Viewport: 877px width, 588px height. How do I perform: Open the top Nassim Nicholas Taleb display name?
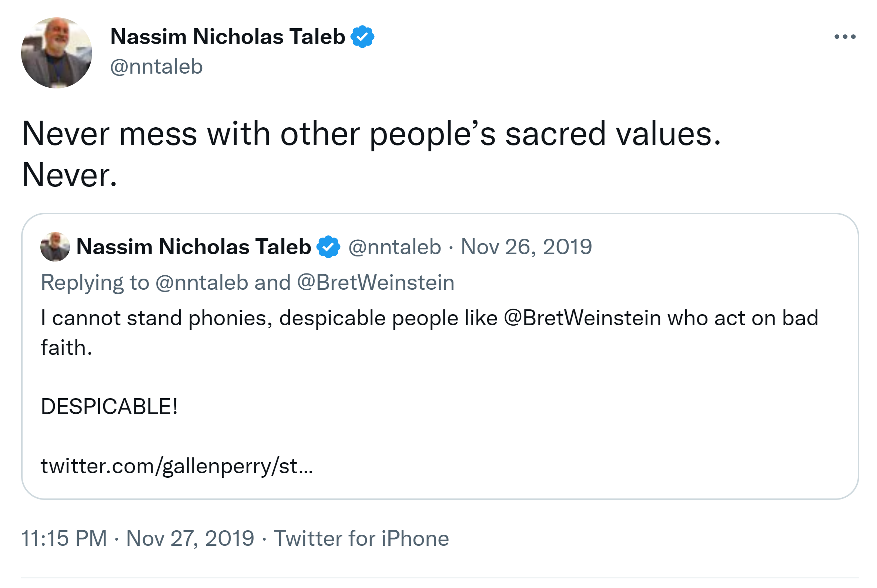pyautogui.click(x=227, y=37)
